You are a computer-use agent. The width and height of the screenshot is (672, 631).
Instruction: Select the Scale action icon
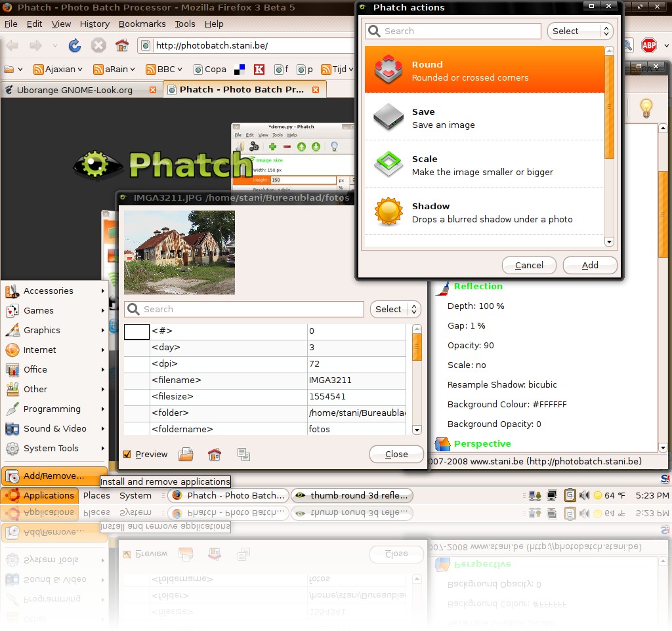click(x=388, y=163)
